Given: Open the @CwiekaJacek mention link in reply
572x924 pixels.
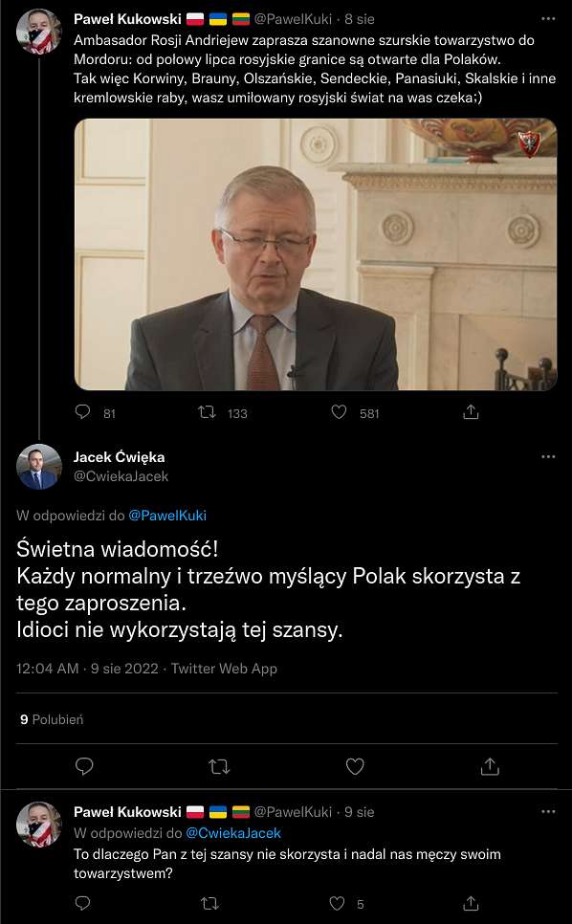Looking at the screenshot, I should (233, 833).
